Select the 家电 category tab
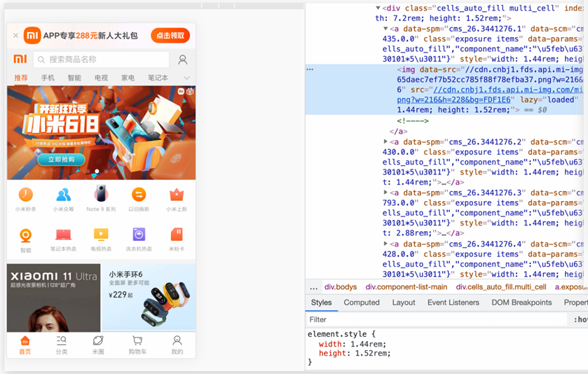The height and width of the screenshot is (374, 588). coord(128,78)
